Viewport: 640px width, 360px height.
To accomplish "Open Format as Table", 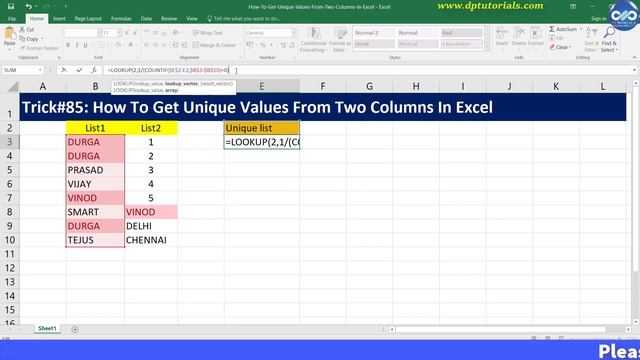I will 340,40.
